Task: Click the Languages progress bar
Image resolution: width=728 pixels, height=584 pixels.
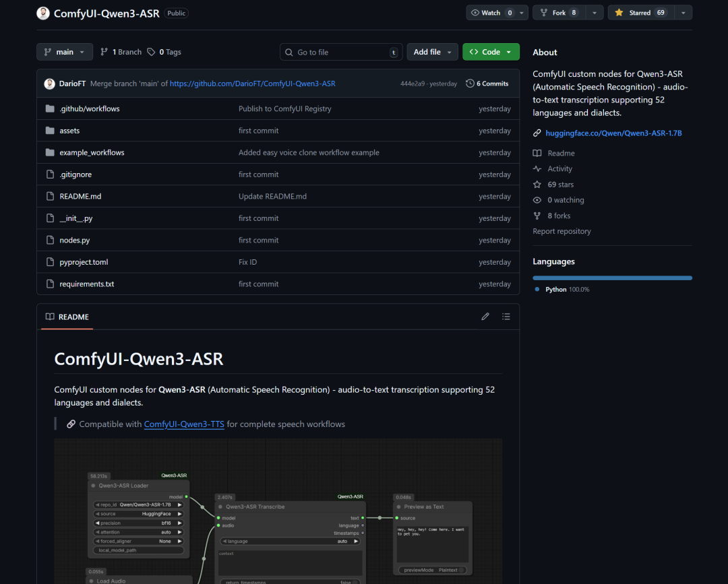Action: pyautogui.click(x=612, y=278)
